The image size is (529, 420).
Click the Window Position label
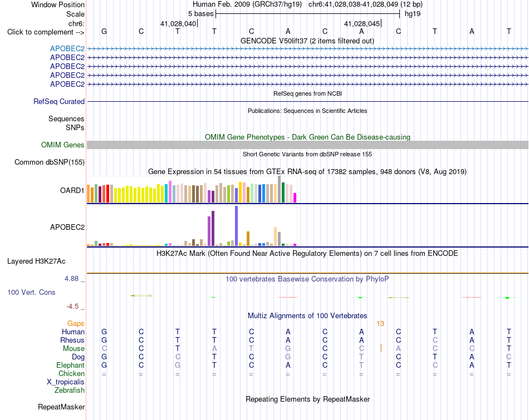coord(58,4)
